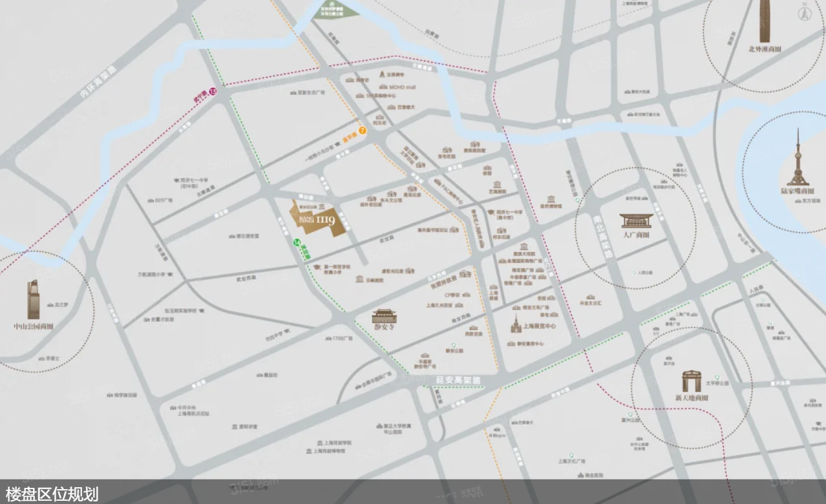Click the 楼盘区位规划 caption title
Screen dimensions: 826x504
[52, 494]
